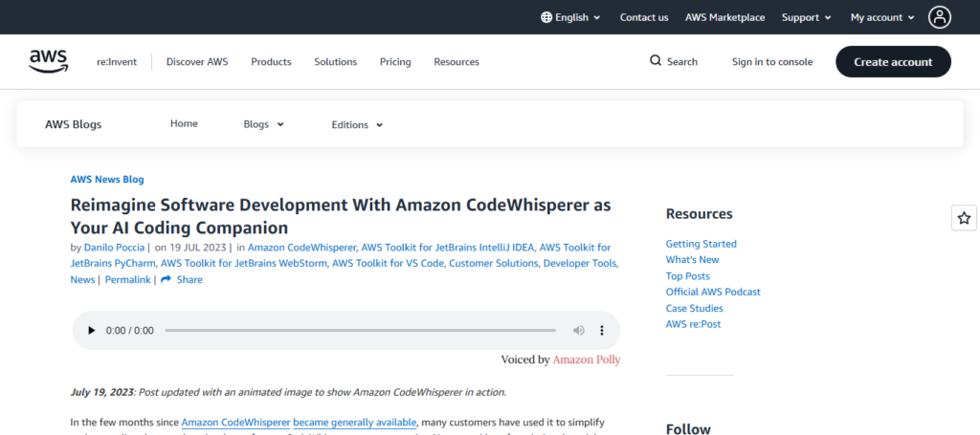Expand the My account dropdown
The image size is (980, 435).
click(881, 17)
